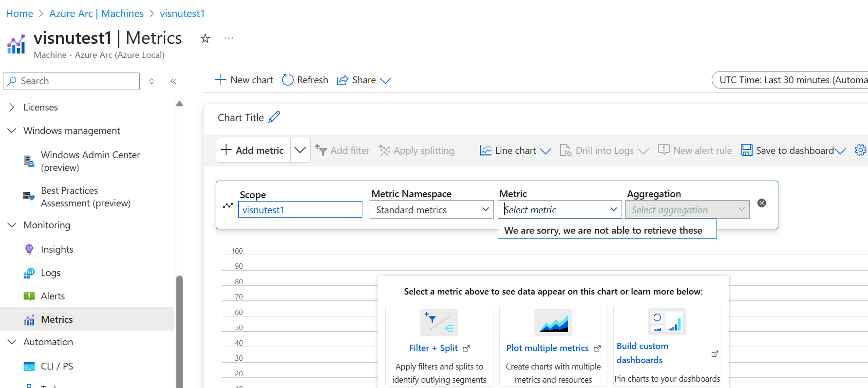Collapse the Monitoring section
Screen dimensions: 868x388
[x=12, y=225]
